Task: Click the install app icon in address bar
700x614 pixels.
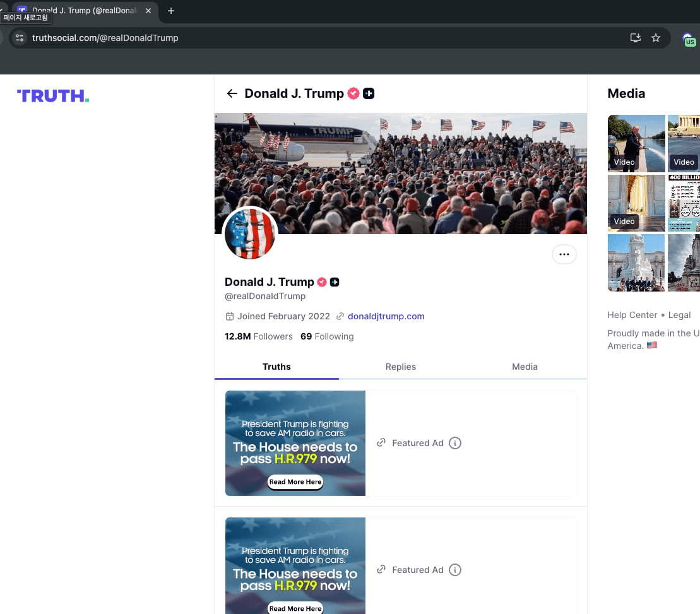Action: 635,38
